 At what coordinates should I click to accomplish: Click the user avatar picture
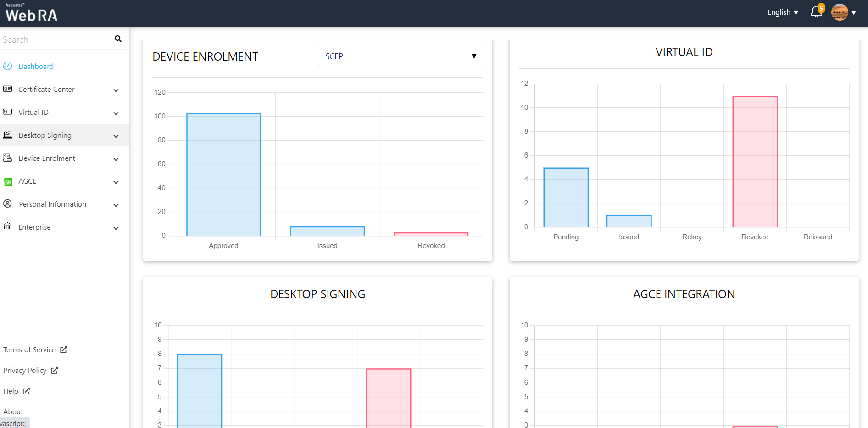point(840,12)
